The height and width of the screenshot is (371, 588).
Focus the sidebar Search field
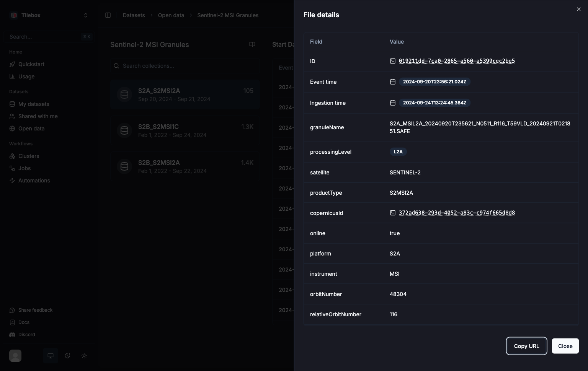tap(49, 37)
